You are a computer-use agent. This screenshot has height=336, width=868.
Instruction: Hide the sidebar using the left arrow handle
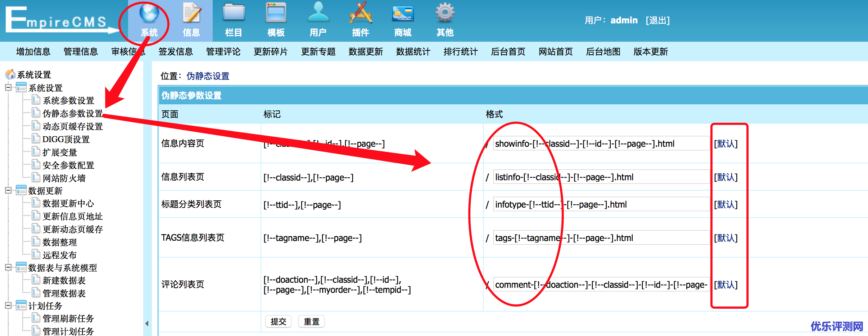coord(147,323)
